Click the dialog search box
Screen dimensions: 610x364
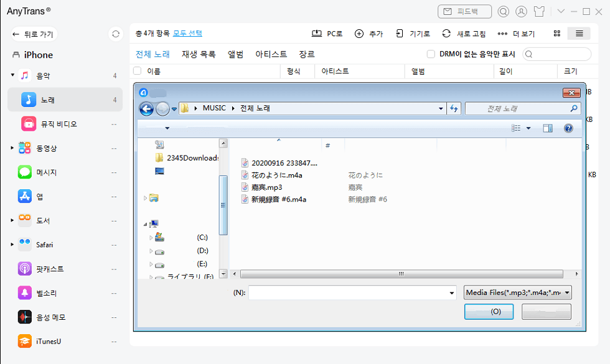click(x=523, y=108)
